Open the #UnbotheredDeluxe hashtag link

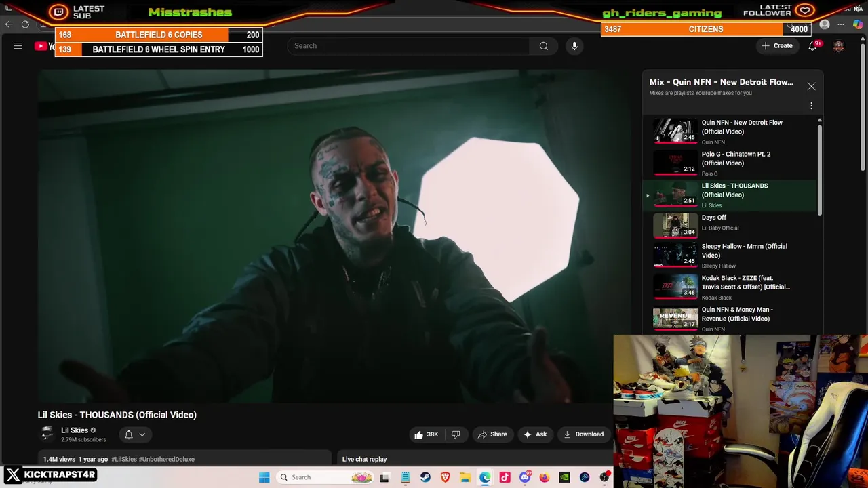pyautogui.click(x=167, y=459)
